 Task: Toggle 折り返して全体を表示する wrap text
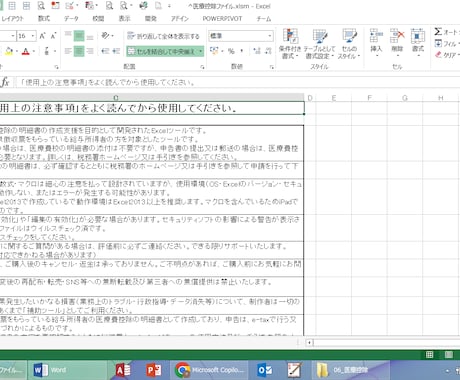(x=163, y=36)
